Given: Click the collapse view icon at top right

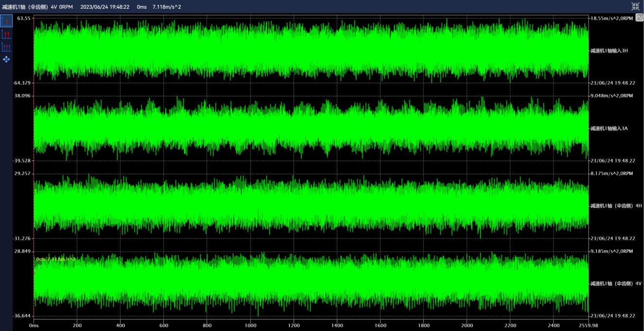Looking at the screenshot, I should tap(635, 6).
